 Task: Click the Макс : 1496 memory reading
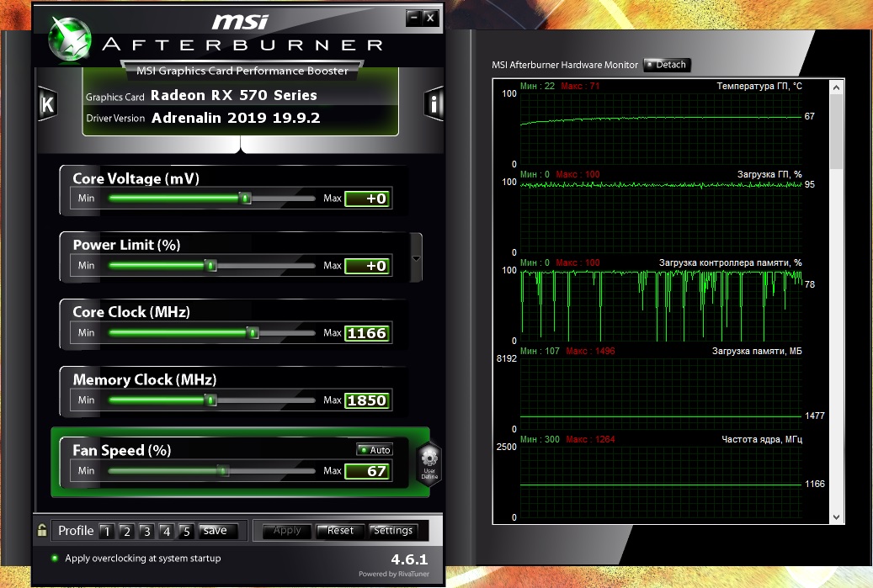click(590, 351)
